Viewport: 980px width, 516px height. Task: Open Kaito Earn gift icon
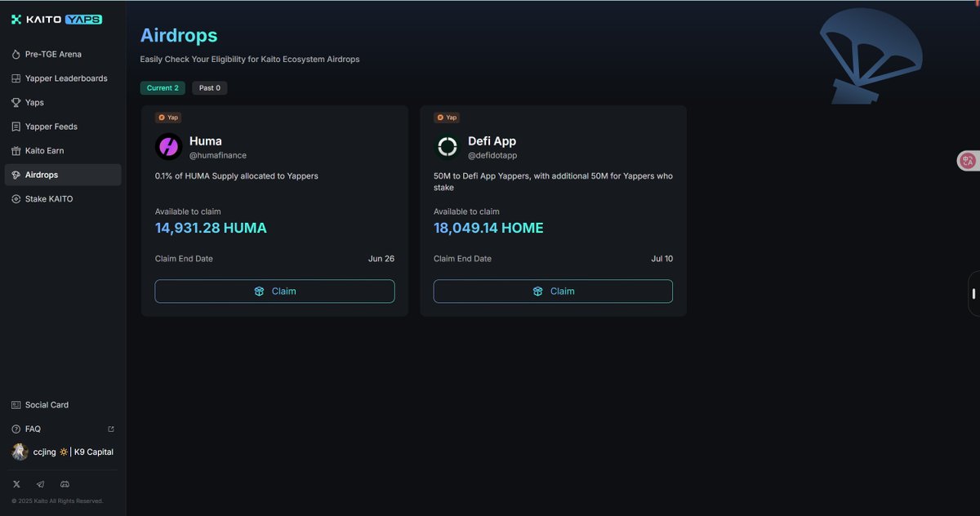16,151
